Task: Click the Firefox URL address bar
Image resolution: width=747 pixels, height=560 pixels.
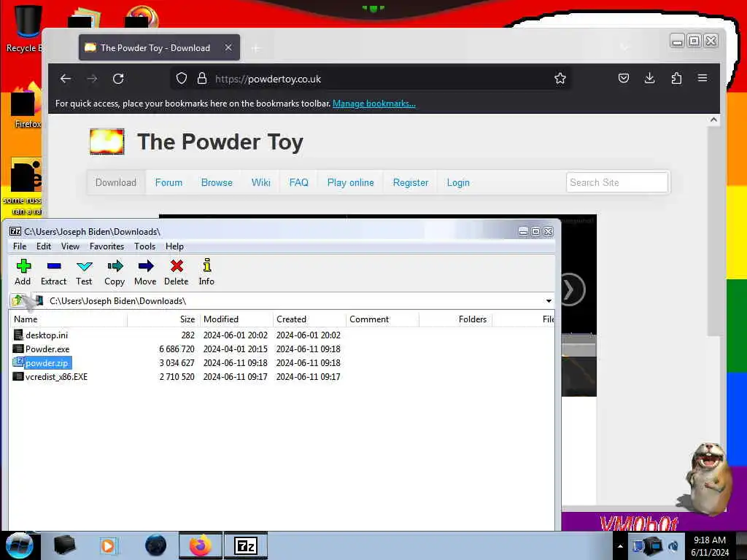Action: [371, 79]
